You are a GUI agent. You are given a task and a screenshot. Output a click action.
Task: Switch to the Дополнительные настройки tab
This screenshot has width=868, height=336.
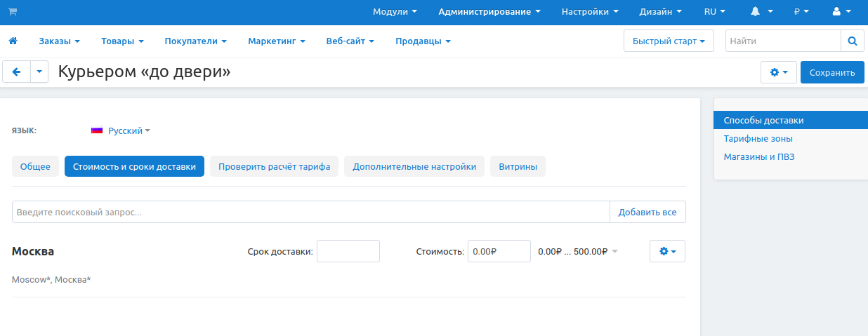(414, 167)
